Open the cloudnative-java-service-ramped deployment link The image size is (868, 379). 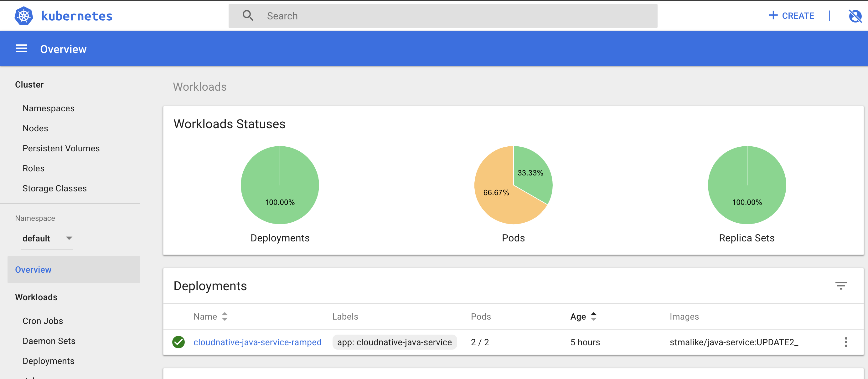tap(257, 342)
